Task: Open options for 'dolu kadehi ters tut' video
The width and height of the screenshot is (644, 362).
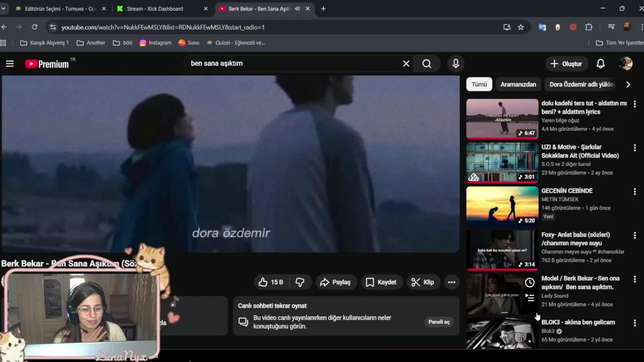Action: coord(634,104)
